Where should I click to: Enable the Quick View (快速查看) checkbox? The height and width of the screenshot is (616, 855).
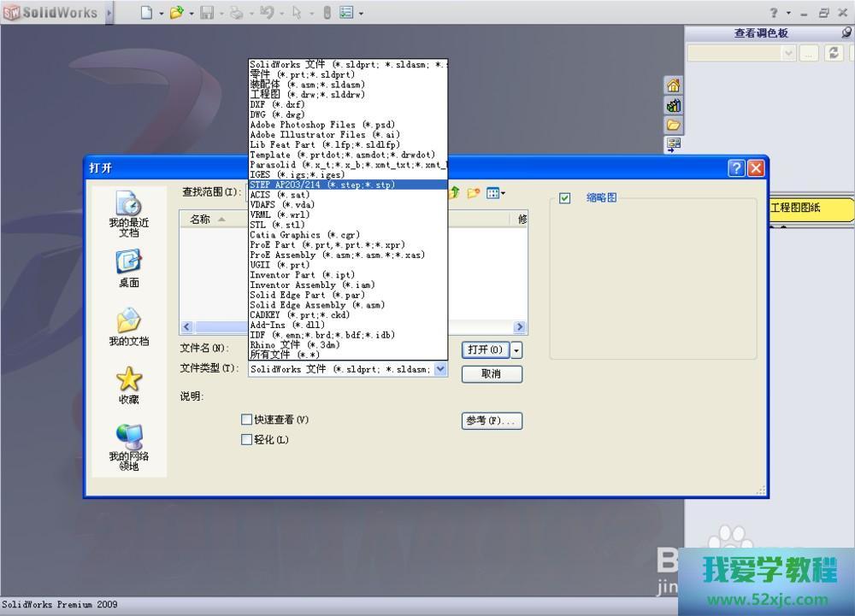pyautogui.click(x=247, y=419)
